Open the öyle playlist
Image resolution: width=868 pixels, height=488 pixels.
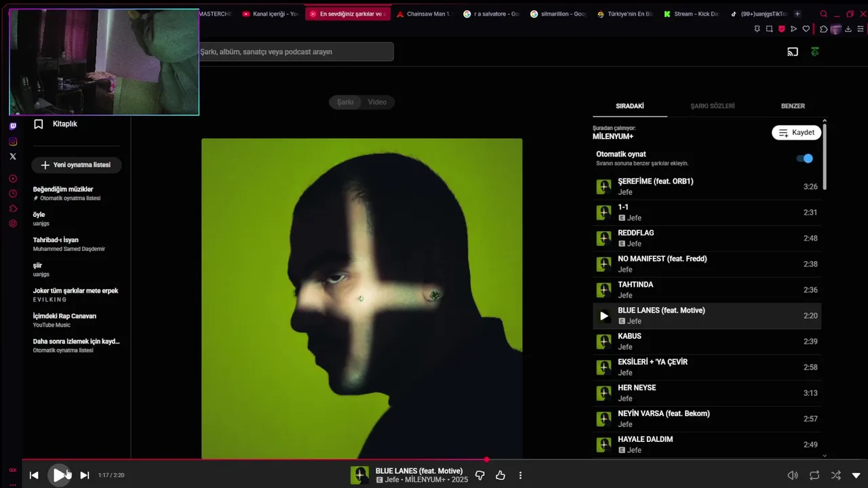coord(76,218)
